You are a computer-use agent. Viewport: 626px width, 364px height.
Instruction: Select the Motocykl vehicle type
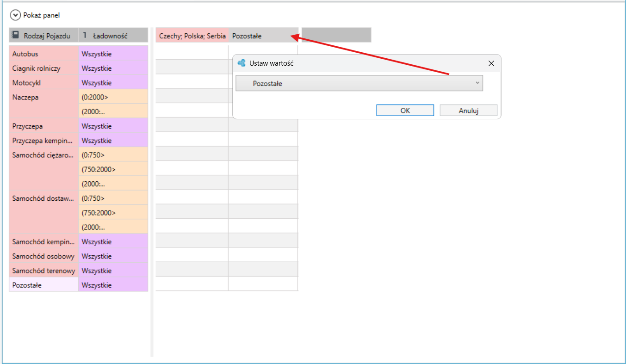tap(44, 83)
